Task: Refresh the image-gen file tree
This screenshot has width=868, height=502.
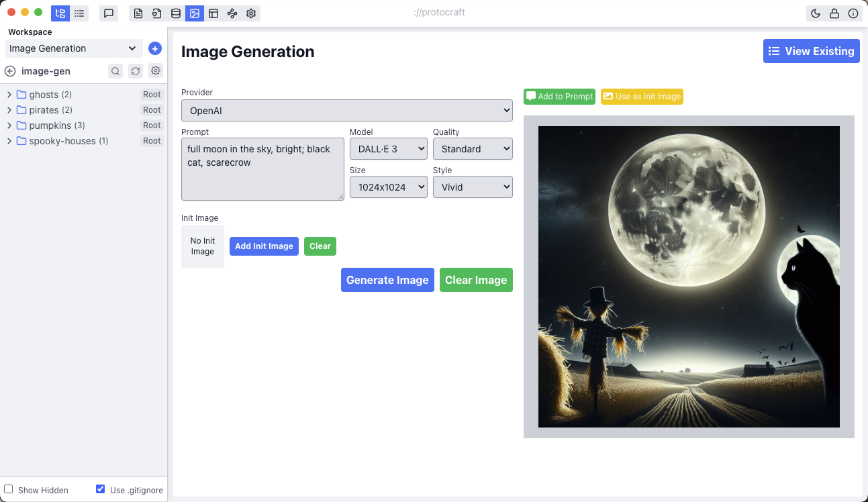Action: point(136,71)
